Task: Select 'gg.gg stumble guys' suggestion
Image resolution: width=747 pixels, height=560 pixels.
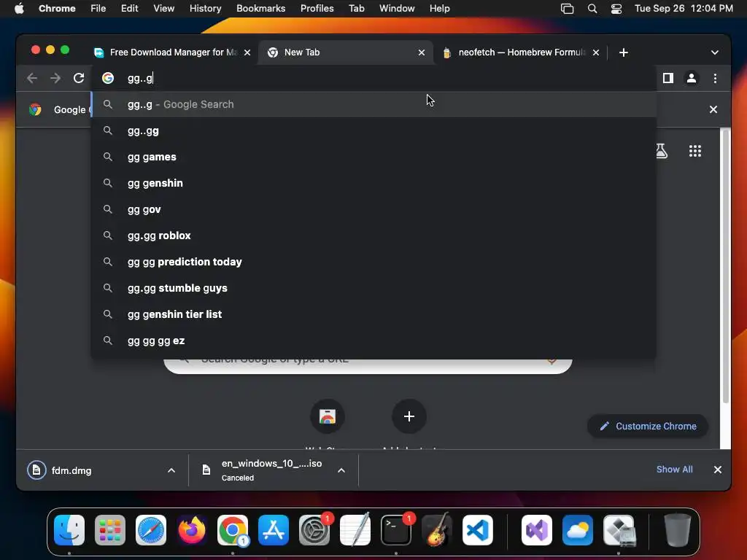Action: [x=374, y=288]
